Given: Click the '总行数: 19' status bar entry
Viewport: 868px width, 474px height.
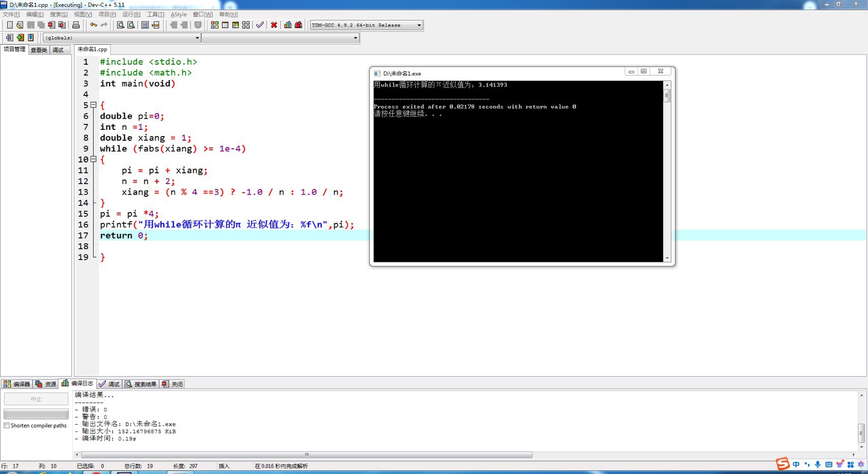Looking at the screenshot, I should coord(139,466).
